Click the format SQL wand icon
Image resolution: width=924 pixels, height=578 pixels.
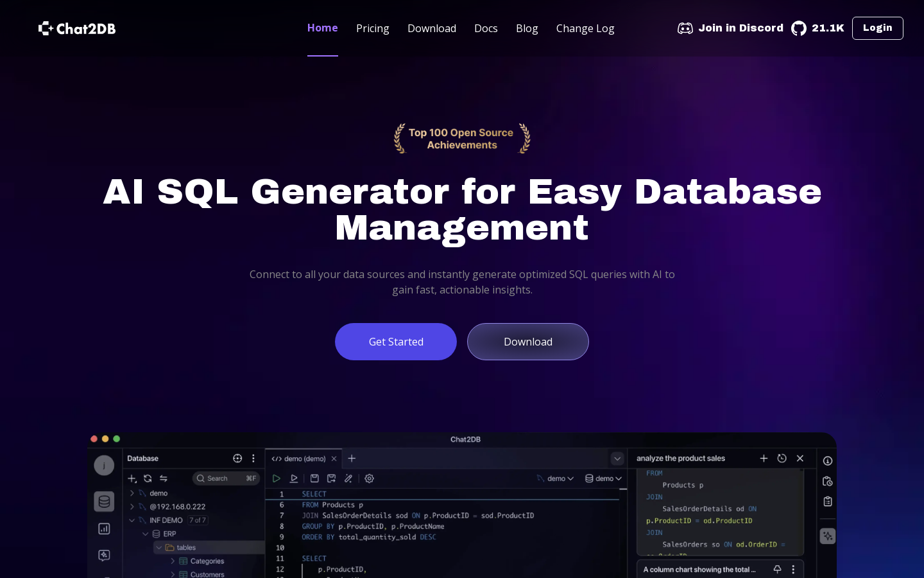point(348,478)
